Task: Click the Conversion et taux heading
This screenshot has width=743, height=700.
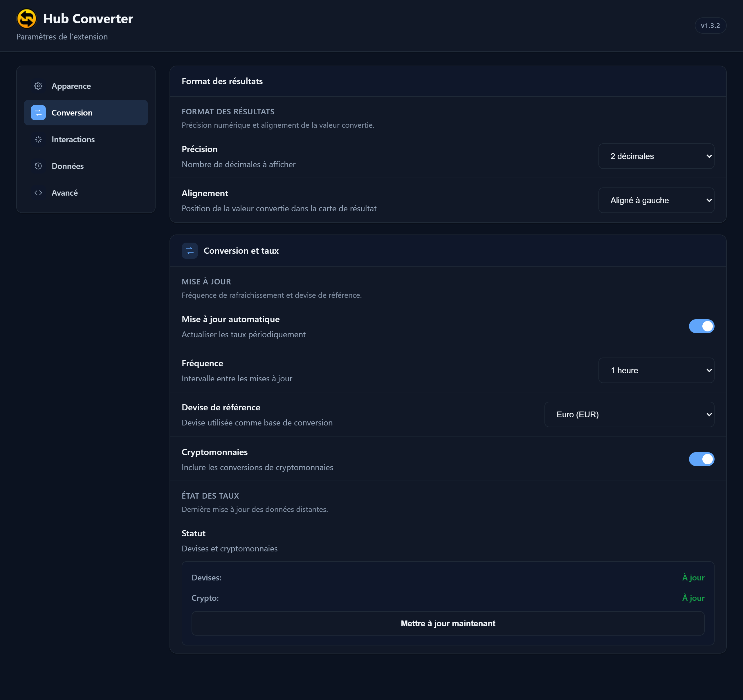Action: (241, 251)
